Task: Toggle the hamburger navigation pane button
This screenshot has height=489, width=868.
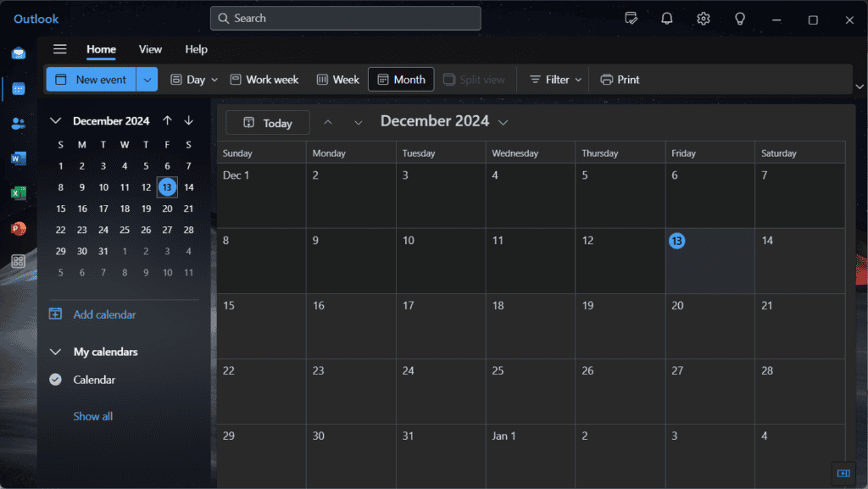Action: [x=60, y=49]
